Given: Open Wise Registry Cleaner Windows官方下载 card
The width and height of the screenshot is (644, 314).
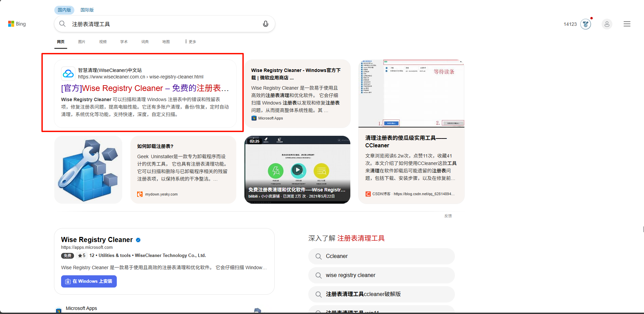Looking at the screenshot, I should pyautogui.click(x=298, y=94).
